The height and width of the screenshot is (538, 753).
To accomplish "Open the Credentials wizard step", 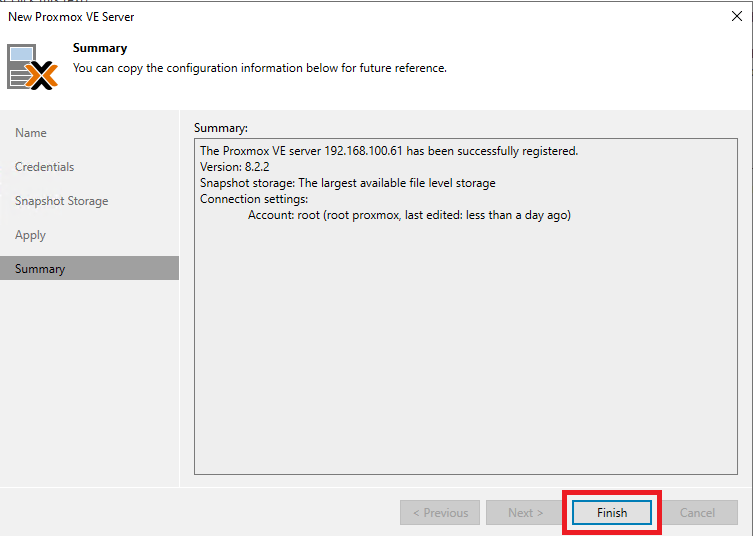I will point(45,167).
